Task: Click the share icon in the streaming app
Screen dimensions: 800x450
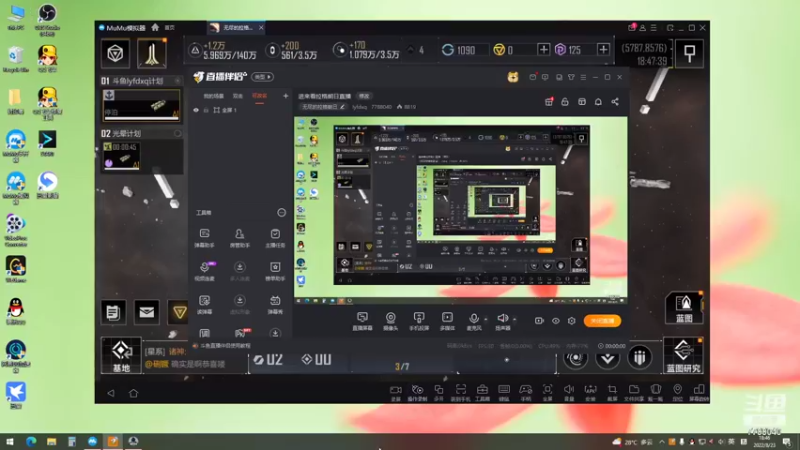Action: 615,102
